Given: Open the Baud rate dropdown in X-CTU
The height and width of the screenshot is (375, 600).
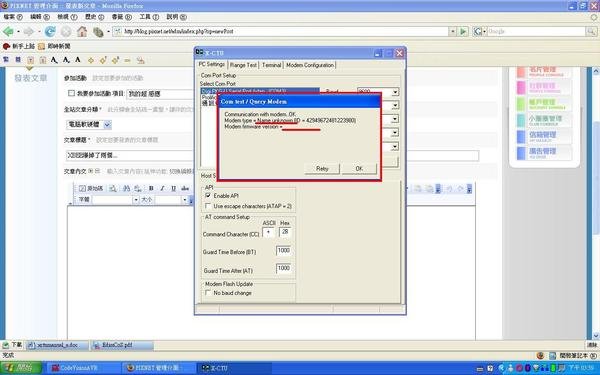Looking at the screenshot, I should pos(395,92).
